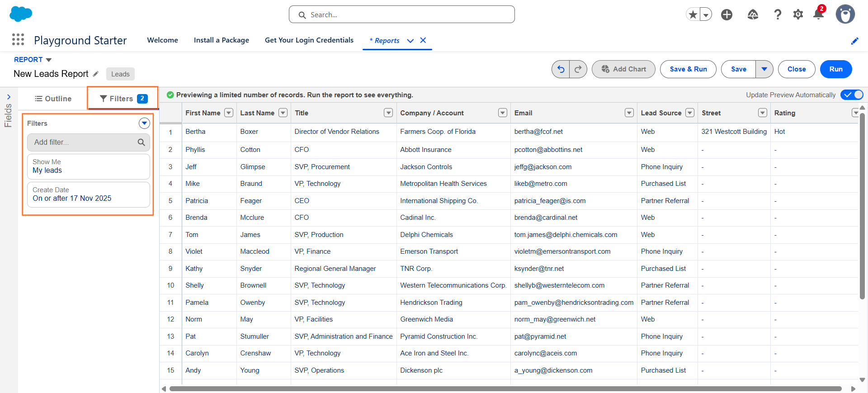This screenshot has width=868, height=393.
Task: Click the horizontal scrollbar of the preview
Action: pos(505,388)
